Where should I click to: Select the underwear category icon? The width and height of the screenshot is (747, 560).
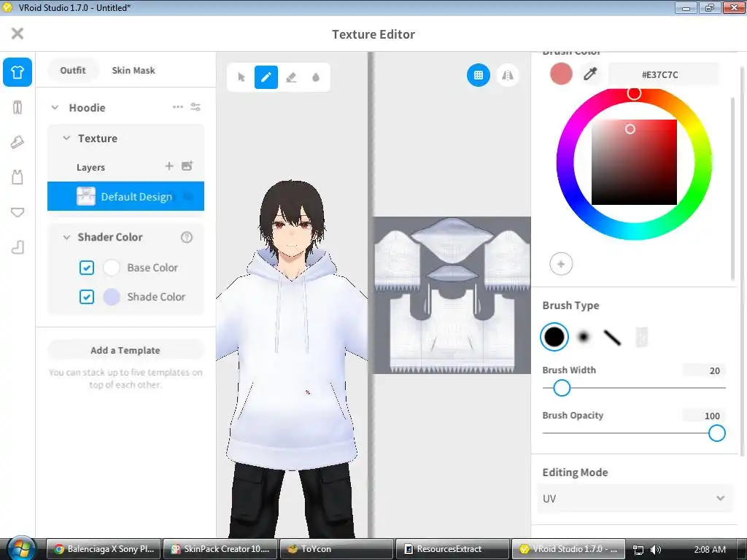[18, 212]
